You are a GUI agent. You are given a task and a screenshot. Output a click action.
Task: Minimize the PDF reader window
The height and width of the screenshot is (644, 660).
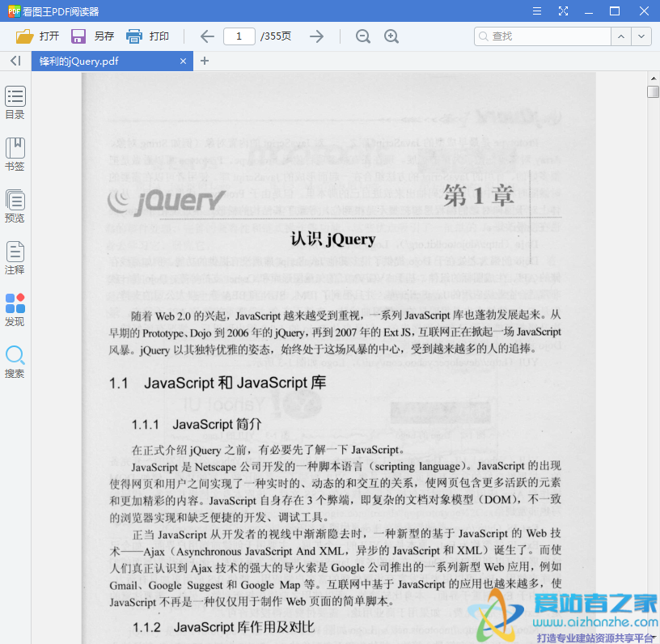589,11
